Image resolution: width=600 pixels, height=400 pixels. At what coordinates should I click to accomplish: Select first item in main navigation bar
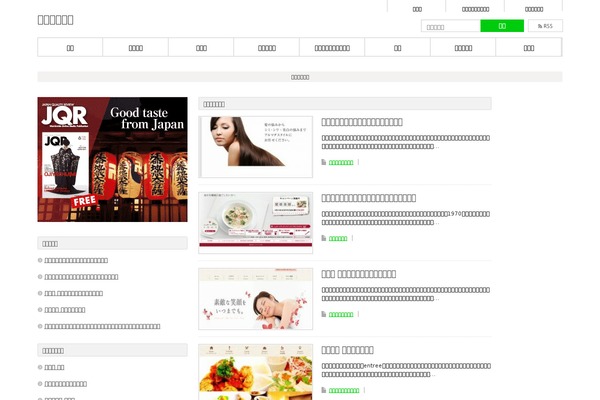point(70,47)
